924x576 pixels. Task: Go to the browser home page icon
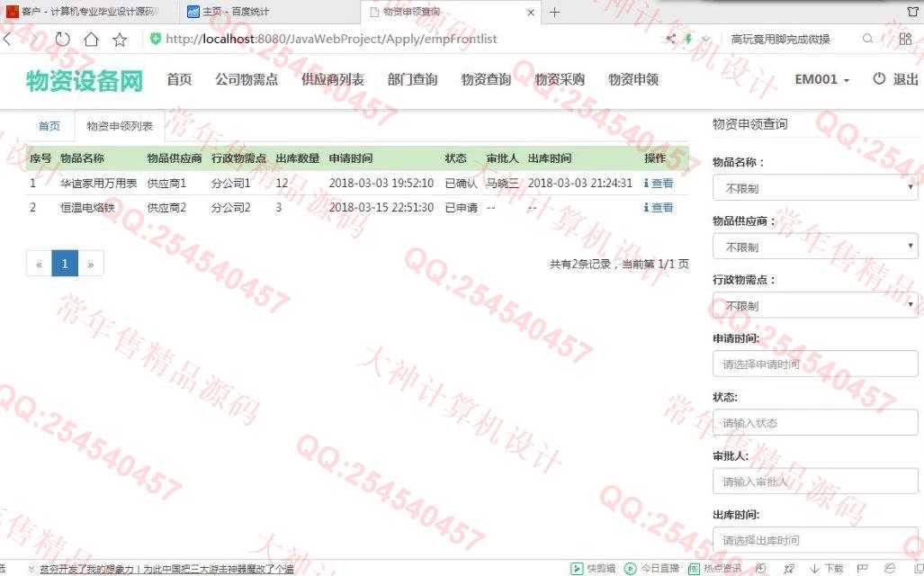[91, 40]
